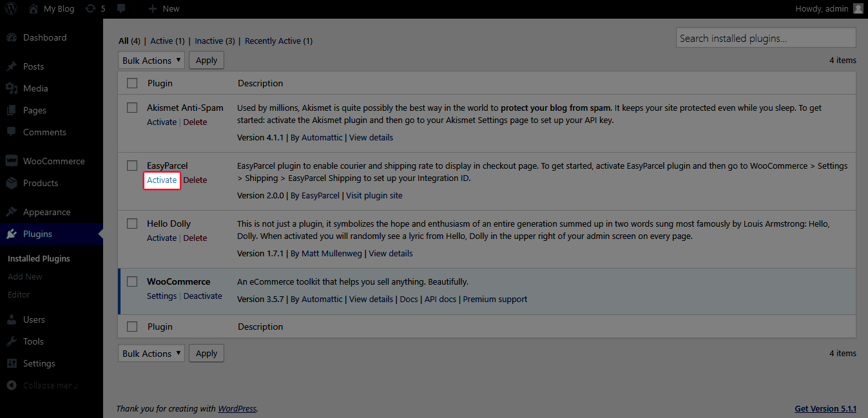Click the Products box icon
Image resolution: width=868 pixels, height=418 pixels.
(x=12, y=183)
